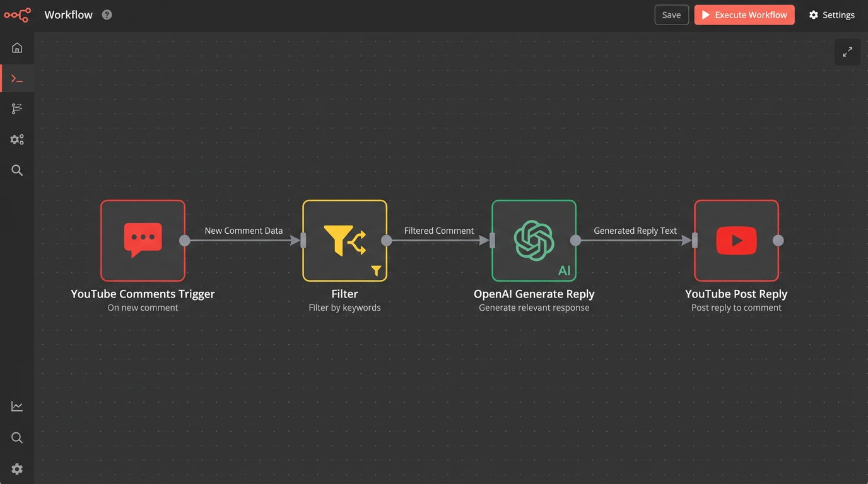Select the OpenAI Generate Reply node
This screenshot has height=484, width=868.
[534, 240]
